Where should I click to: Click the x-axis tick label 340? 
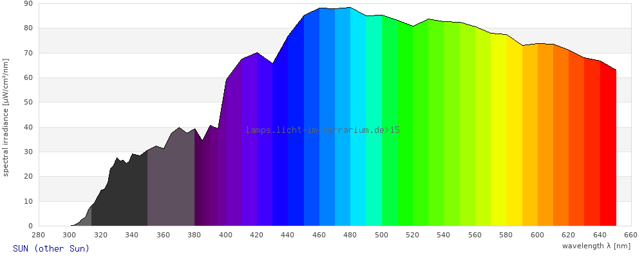(132, 235)
